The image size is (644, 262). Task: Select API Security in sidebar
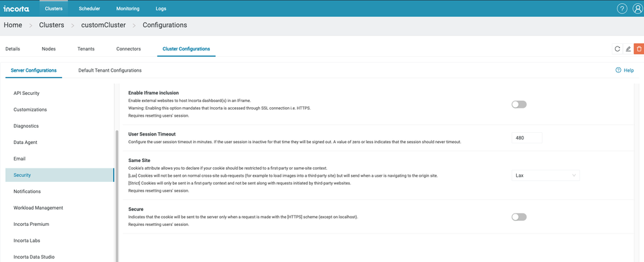(26, 94)
